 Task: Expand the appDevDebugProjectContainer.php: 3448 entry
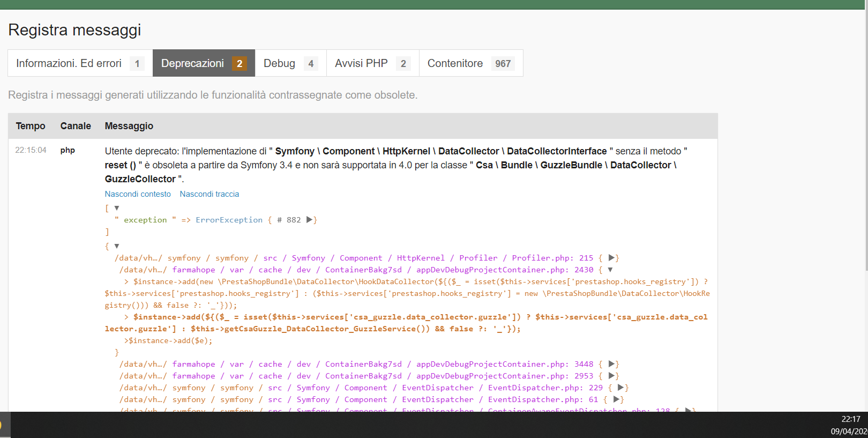click(612, 364)
